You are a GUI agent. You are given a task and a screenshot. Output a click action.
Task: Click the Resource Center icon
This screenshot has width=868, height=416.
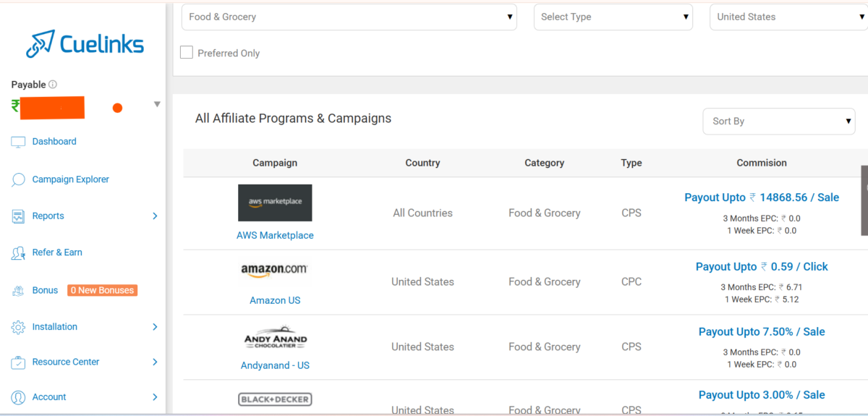(18, 362)
